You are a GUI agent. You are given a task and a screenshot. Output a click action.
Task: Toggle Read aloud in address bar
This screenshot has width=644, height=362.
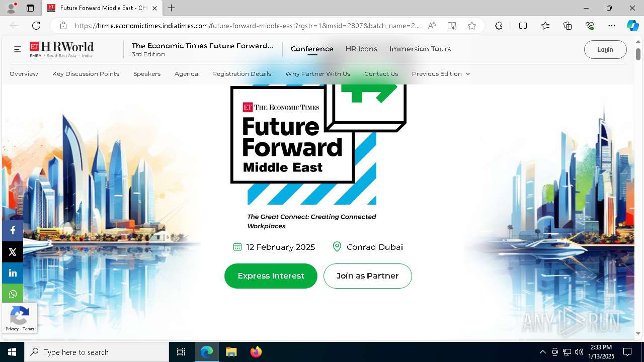click(432, 26)
